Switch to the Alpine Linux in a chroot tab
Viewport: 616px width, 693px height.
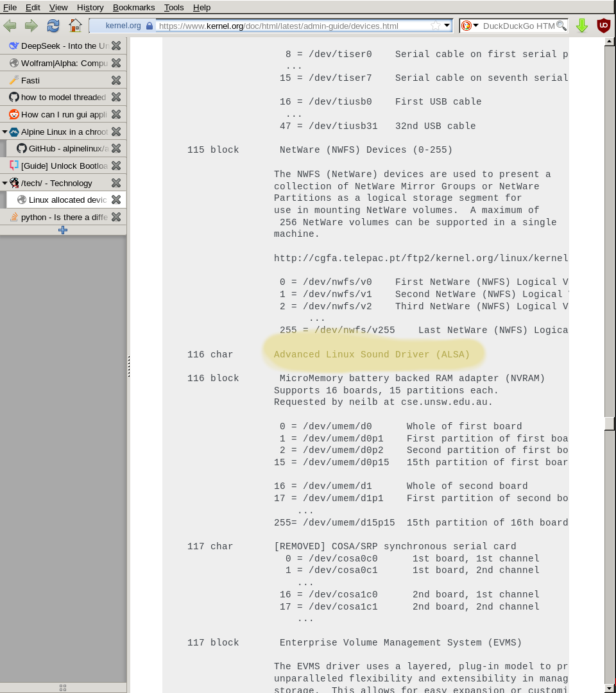63,132
